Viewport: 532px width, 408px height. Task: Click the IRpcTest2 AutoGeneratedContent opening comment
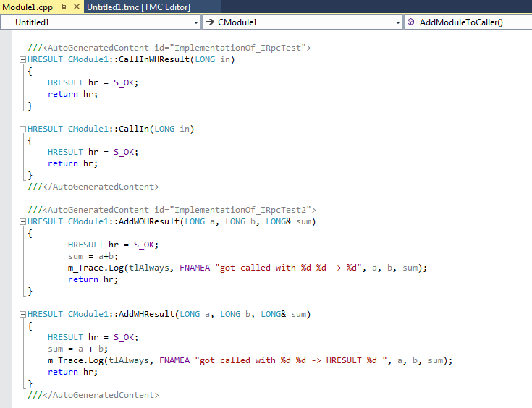(172, 210)
